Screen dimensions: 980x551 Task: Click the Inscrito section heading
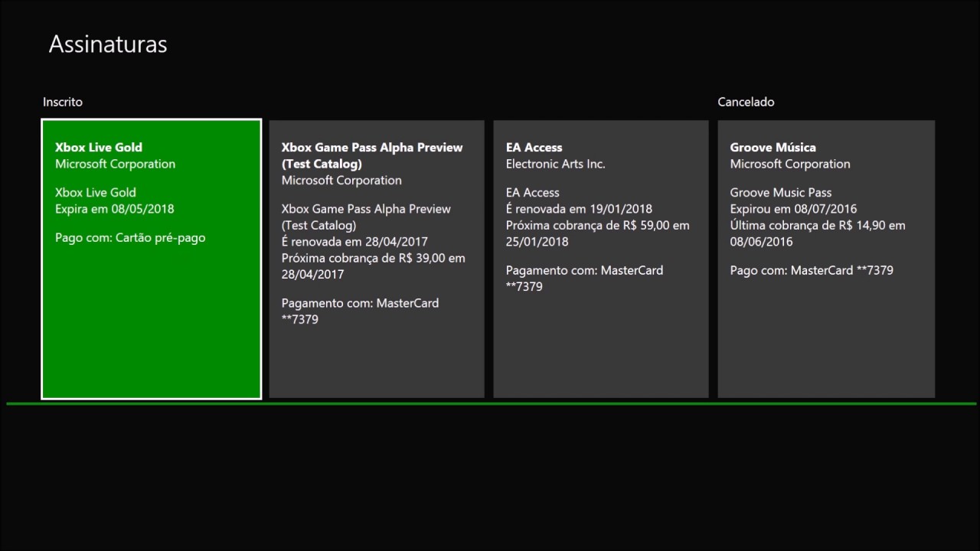(63, 102)
